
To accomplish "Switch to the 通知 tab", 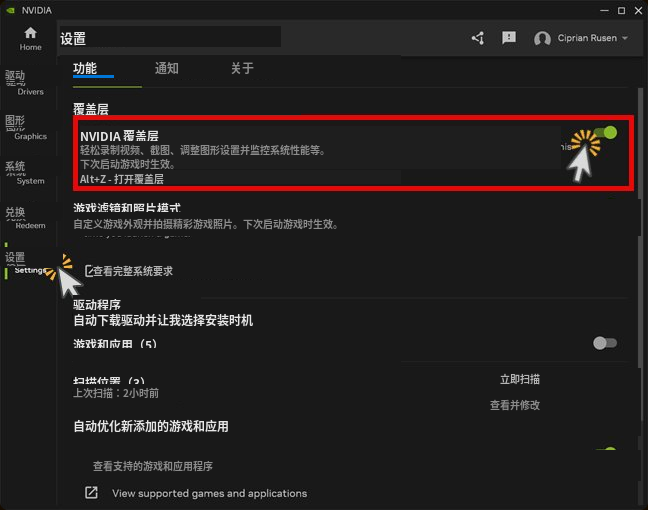I will click(x=167, y=68).
